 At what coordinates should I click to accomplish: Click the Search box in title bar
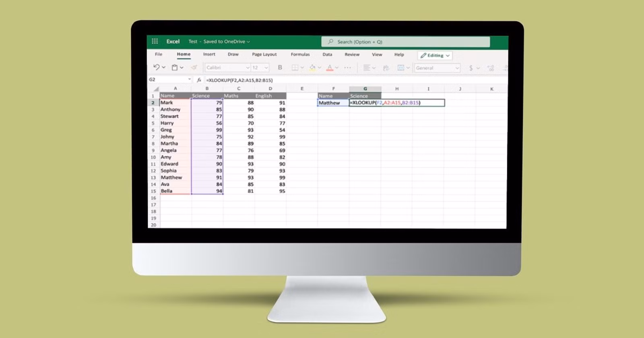[x=405, y=42]
